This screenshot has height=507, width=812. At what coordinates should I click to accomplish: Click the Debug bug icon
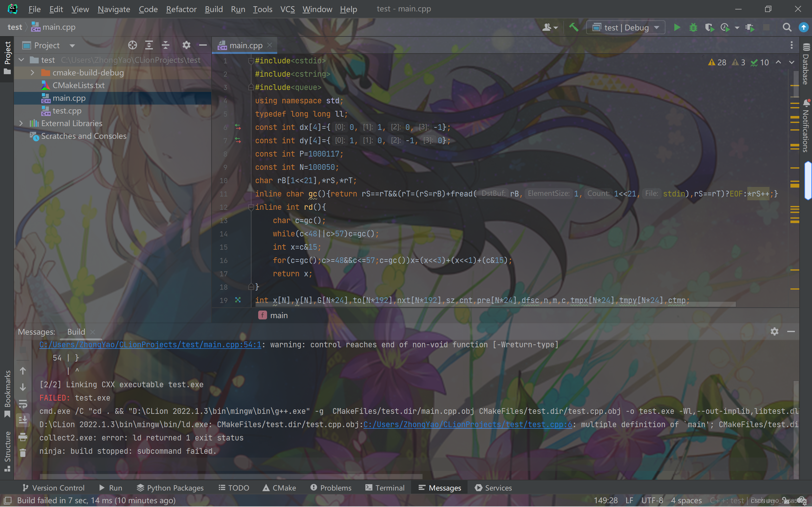(x=693, y=28)
